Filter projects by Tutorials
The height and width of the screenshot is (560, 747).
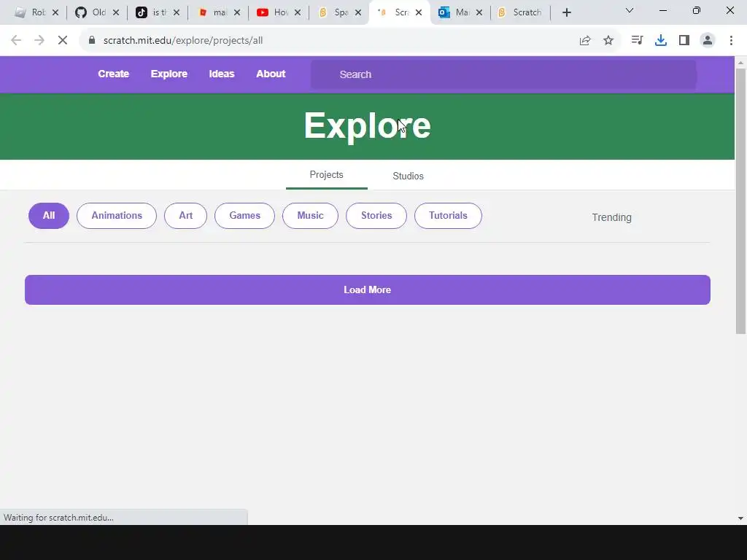(448, 215)
